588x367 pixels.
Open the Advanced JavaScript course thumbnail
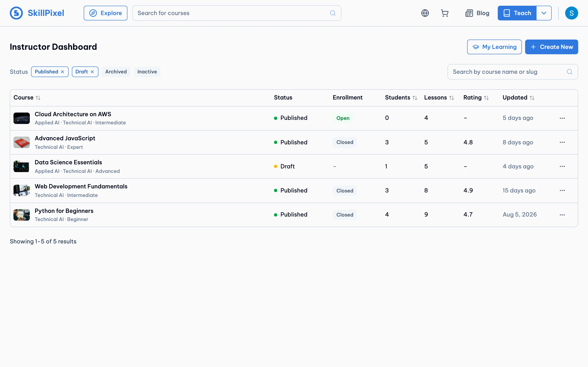(22, 142)
